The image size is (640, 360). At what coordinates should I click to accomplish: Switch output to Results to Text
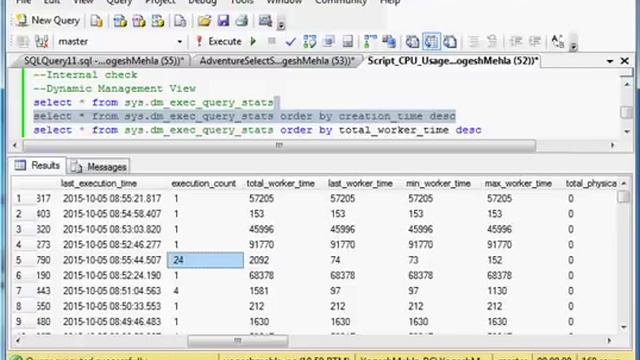412,42
